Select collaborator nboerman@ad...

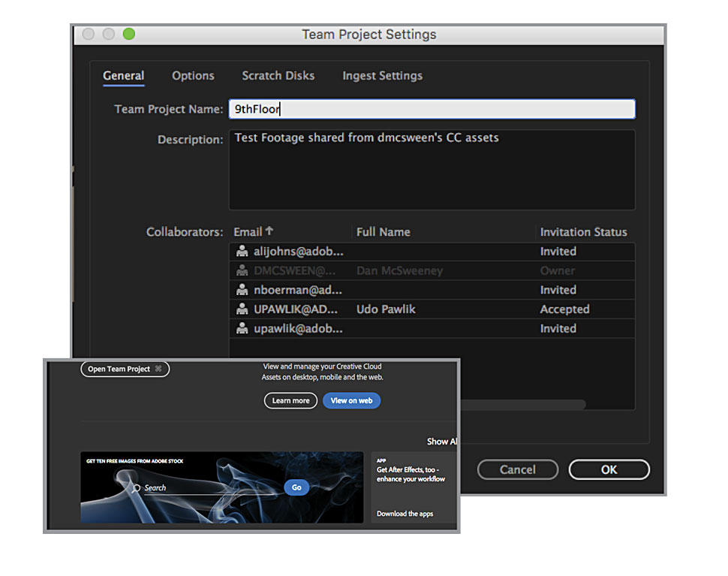432,290
